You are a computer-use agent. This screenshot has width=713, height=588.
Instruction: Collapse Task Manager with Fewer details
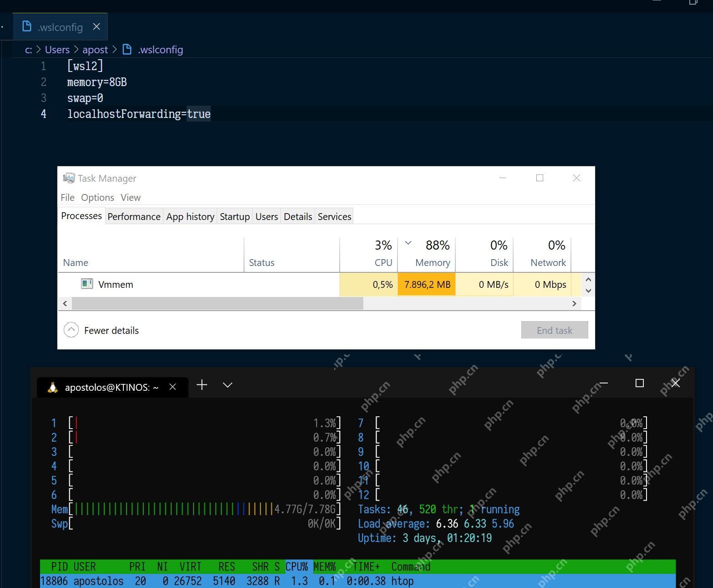101,330
